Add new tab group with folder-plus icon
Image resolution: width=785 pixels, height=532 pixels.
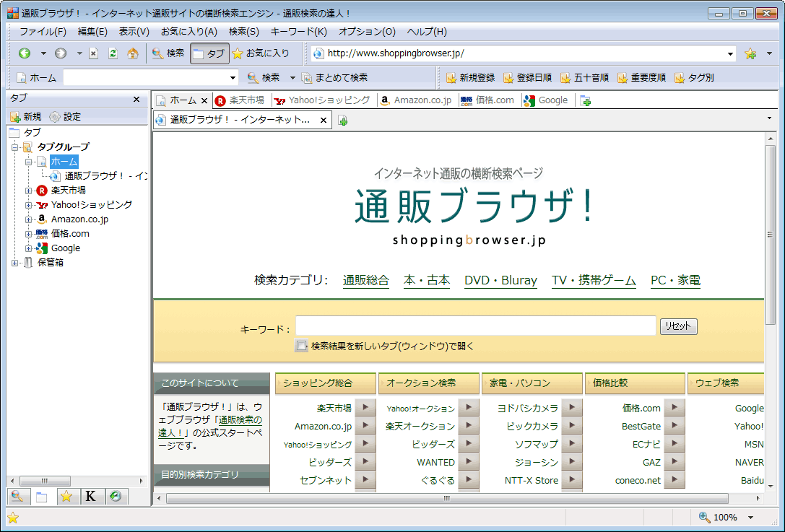pos(585,100)
